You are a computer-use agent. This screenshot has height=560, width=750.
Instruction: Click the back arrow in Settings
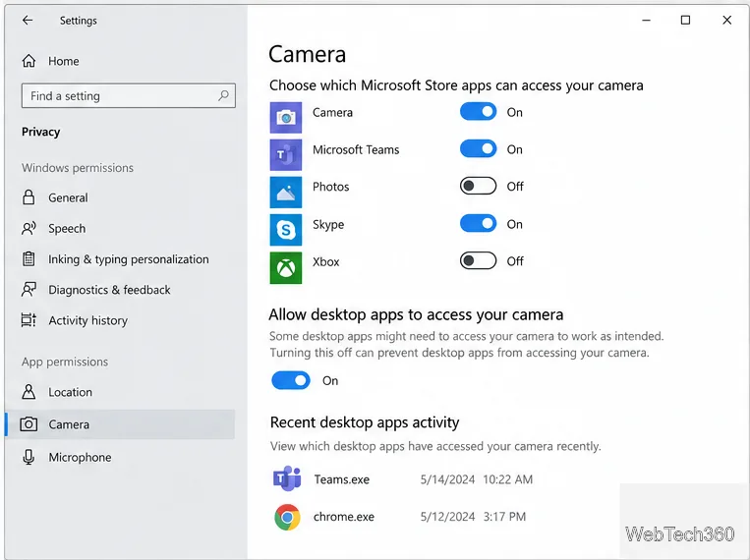click(x=28, y=20)
